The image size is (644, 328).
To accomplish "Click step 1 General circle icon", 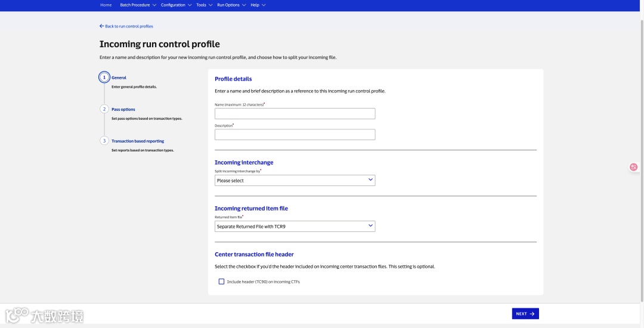I will (104, 78).
